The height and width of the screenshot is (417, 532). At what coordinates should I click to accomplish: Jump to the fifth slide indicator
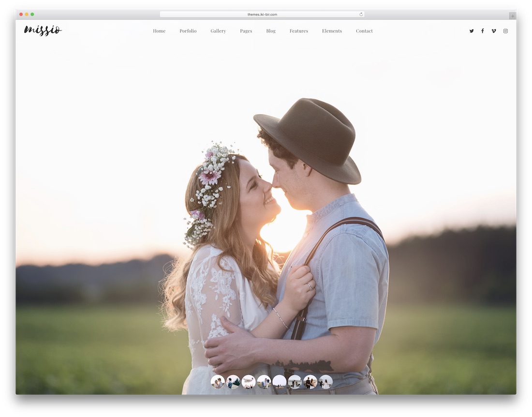(280, 382)
